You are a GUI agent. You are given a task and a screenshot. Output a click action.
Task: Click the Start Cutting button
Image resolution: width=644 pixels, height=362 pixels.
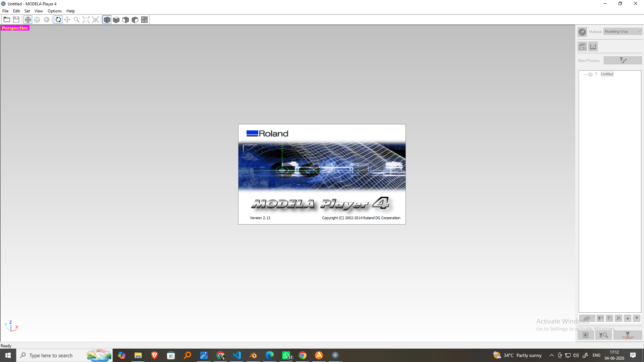tap(628, 335)
